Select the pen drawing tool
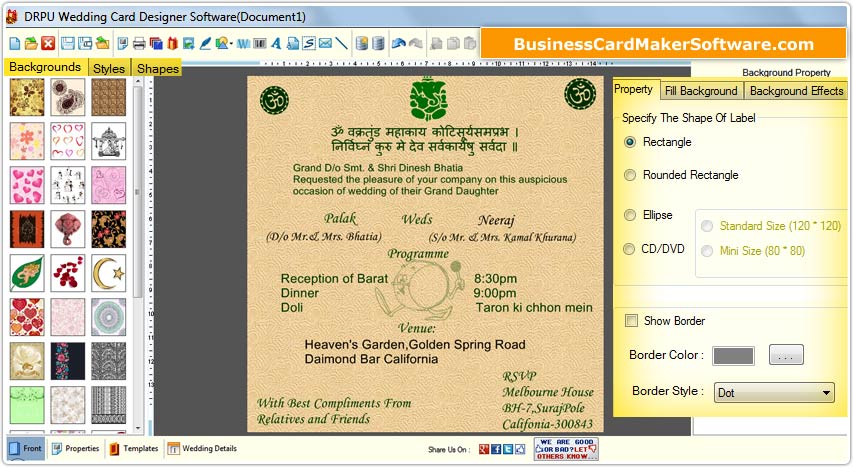This screenshot has height=467, width=853. [x=205, y=44]
